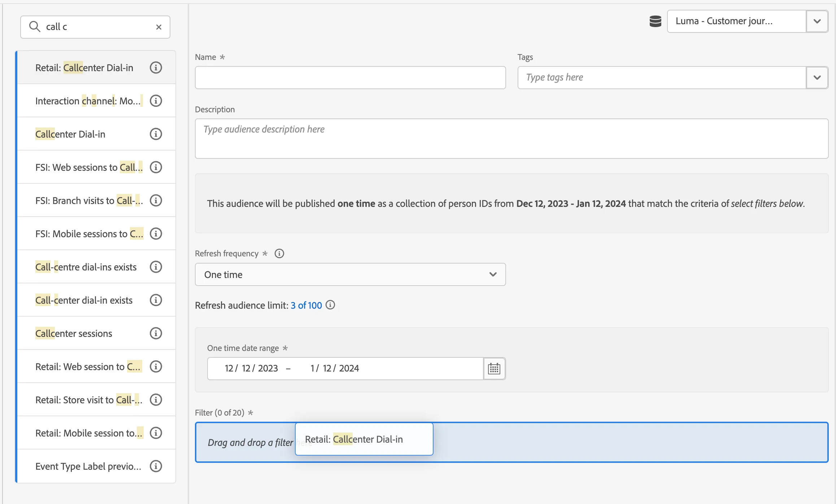
Task: Select the Retail: Callcenter Dial-in list item
Action: (x=96, y=68)
